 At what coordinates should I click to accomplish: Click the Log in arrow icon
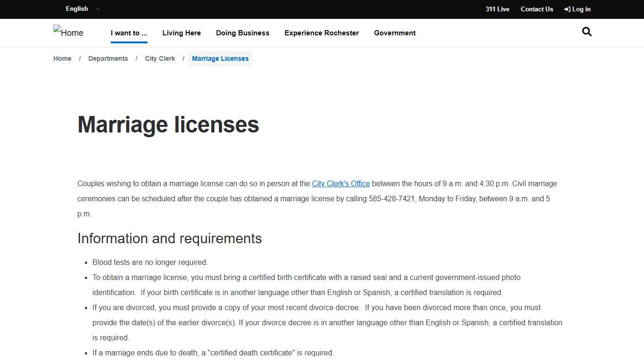[x=567, y=9]
